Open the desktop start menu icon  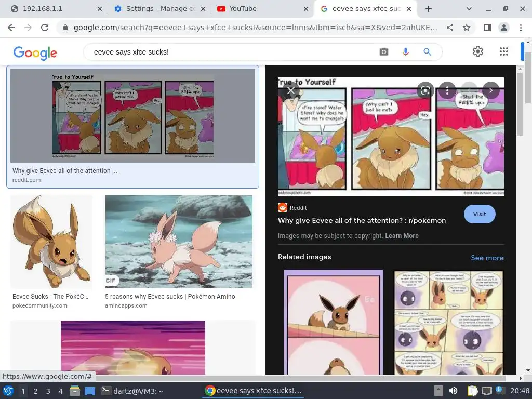8,391
